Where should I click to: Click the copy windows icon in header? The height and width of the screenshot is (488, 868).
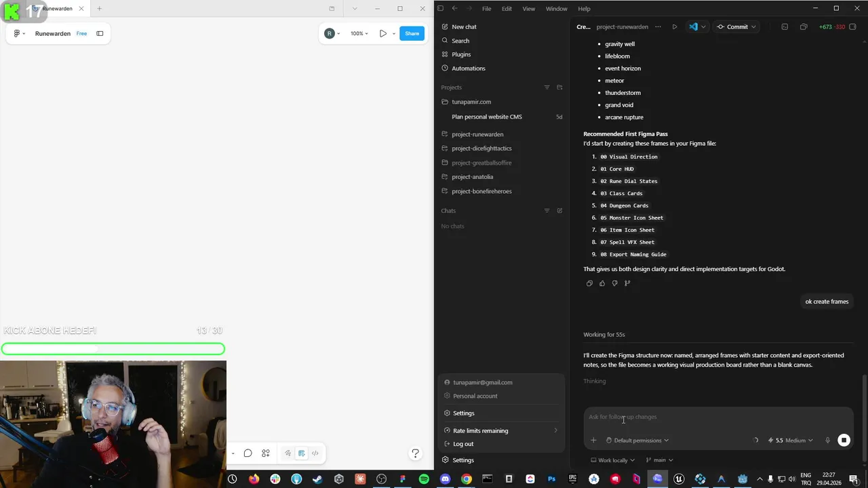pos(804,27)
